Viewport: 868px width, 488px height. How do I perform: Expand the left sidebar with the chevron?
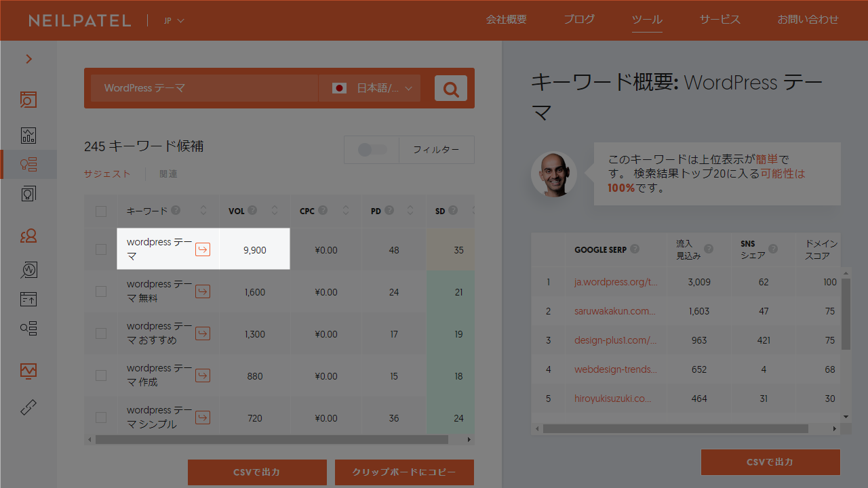pos(28,59)
